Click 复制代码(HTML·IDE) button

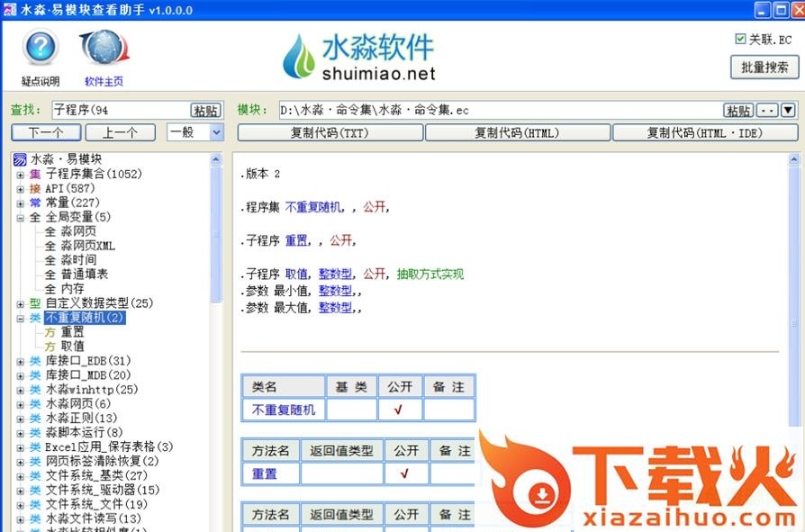pos(705,133)
